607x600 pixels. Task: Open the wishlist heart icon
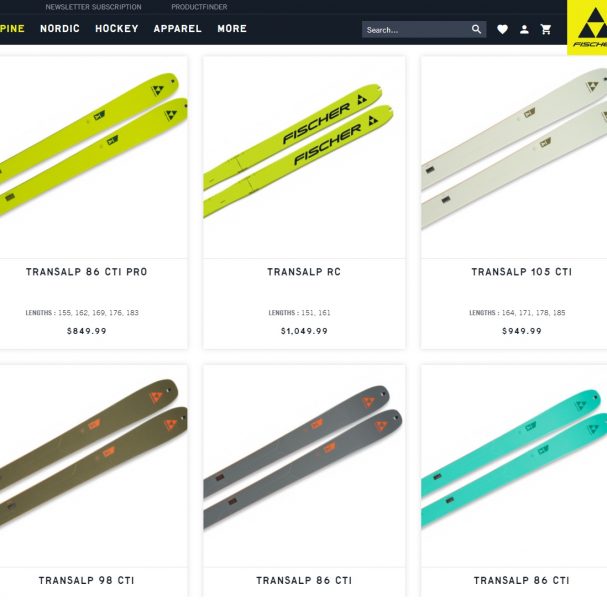(502, 29)
